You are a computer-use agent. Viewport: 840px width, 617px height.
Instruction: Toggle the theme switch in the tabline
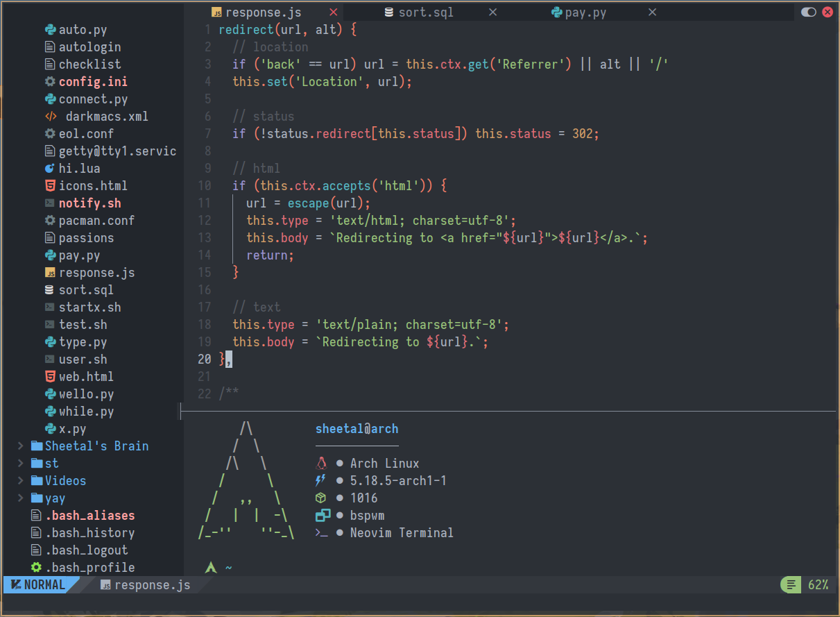point(808,12)
